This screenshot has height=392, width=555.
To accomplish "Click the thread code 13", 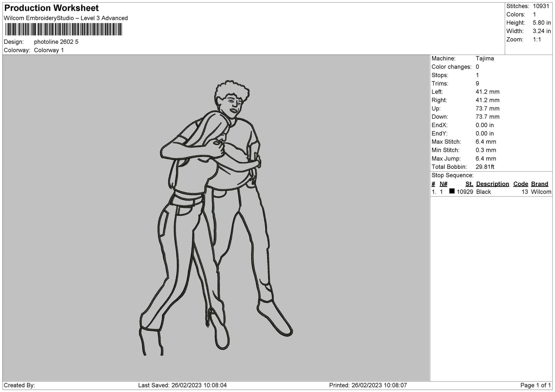I will [525, 192].
